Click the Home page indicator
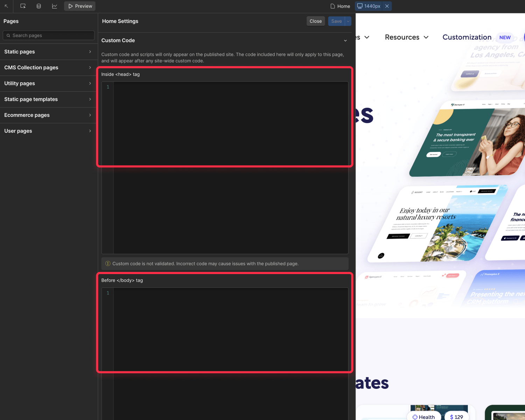Screen dimensions: 525x420 coord(340,6)
